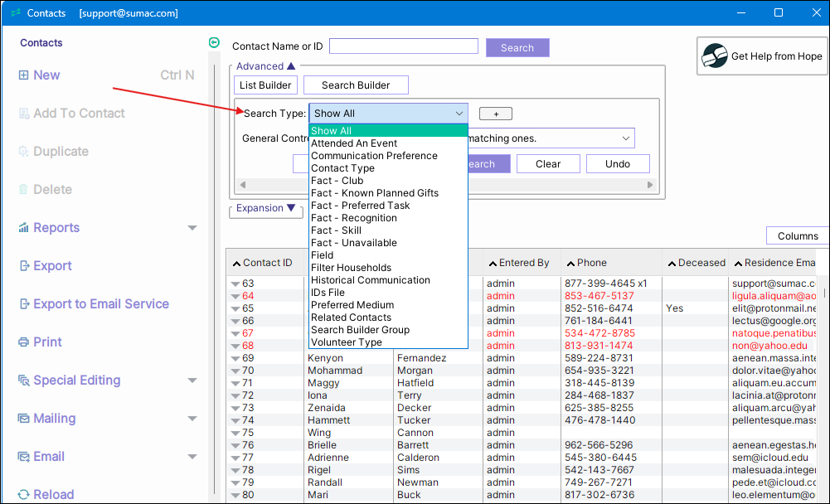Image resolution: width=830 pixels, height=504 pixels.
Task: Open the Search Type combo box
Action: [x=388, y=114]
